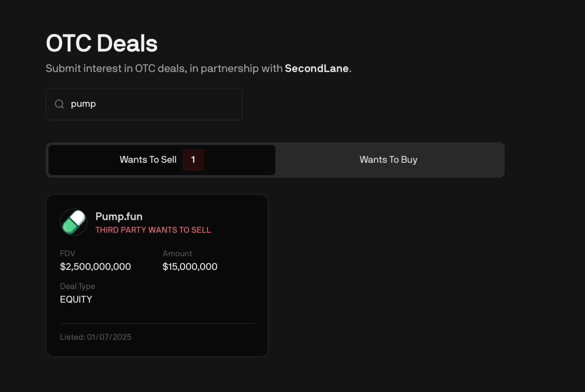Click the FDV value $2,500,000,000
This screenshot has width=585, height=392.
(96, 266)
